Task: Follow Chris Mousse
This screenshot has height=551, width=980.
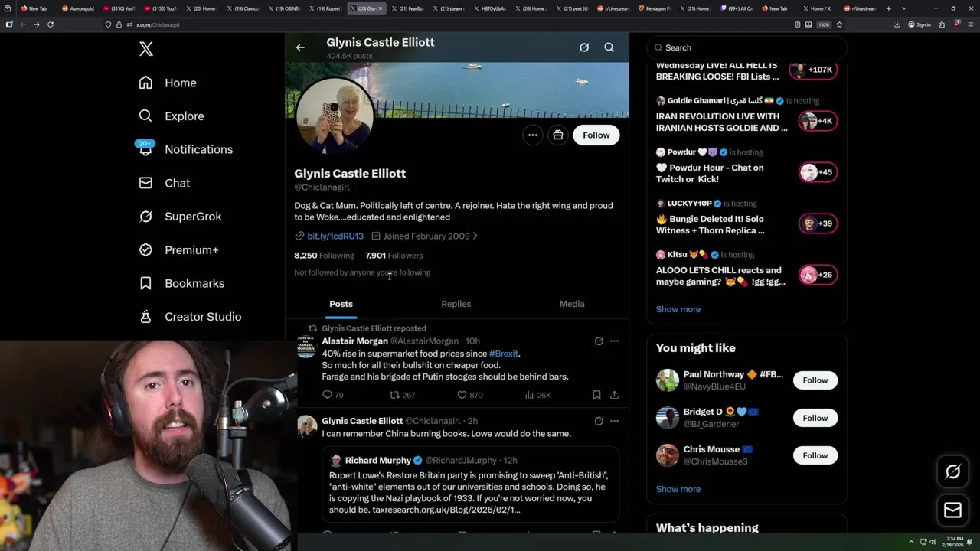Action: point(815,455)
